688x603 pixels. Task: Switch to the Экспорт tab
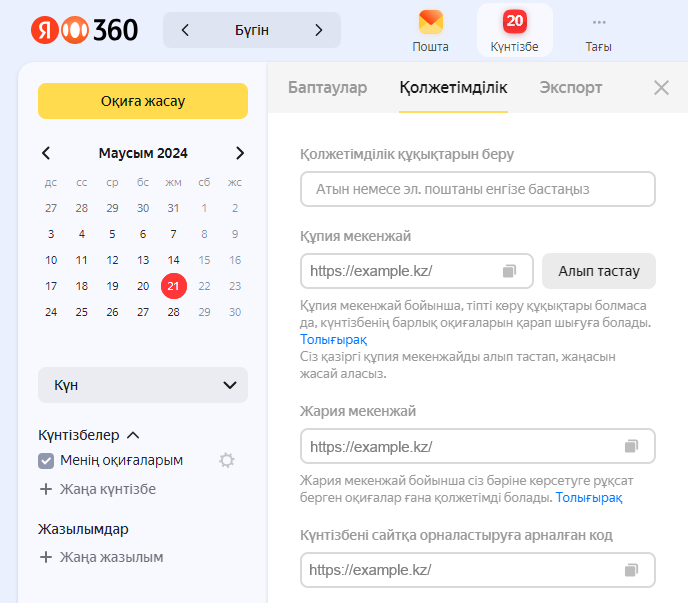click(570, 87)
